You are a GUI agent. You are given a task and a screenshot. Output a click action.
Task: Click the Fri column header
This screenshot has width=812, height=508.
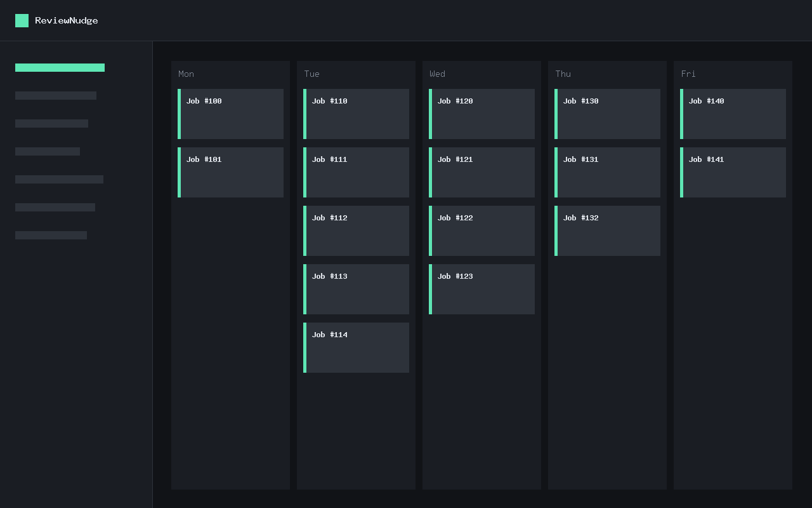click(x=688, y=74)
